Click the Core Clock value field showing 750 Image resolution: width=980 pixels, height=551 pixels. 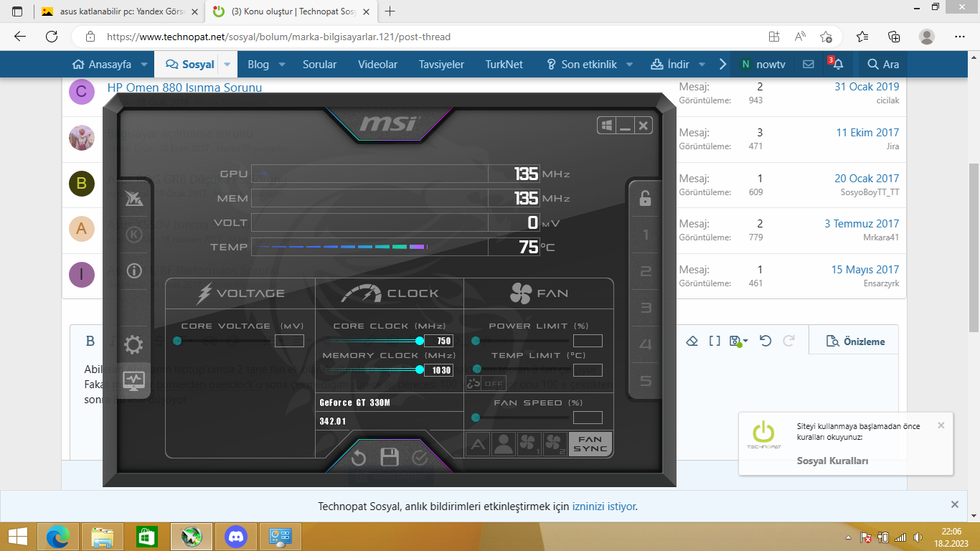[439, 341]
